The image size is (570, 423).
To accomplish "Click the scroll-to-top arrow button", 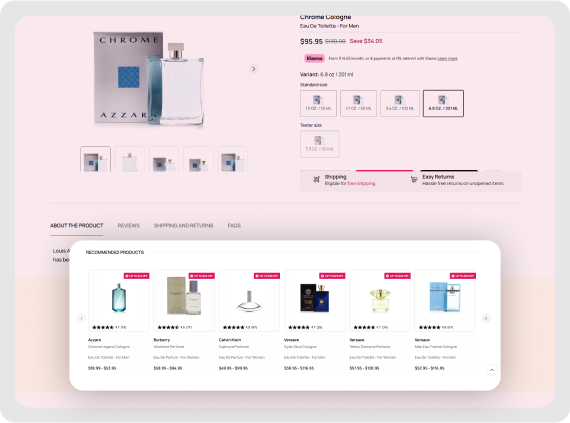I will point(492,370).
